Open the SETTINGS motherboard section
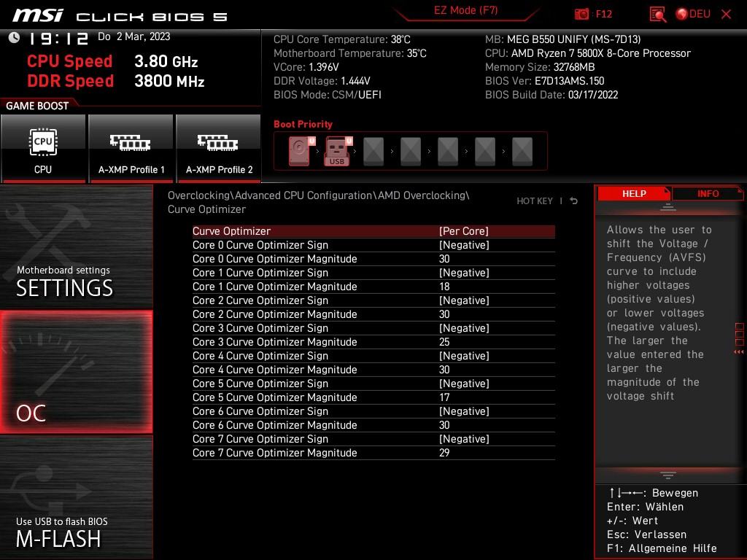747x560 pixels. (76, 247)
